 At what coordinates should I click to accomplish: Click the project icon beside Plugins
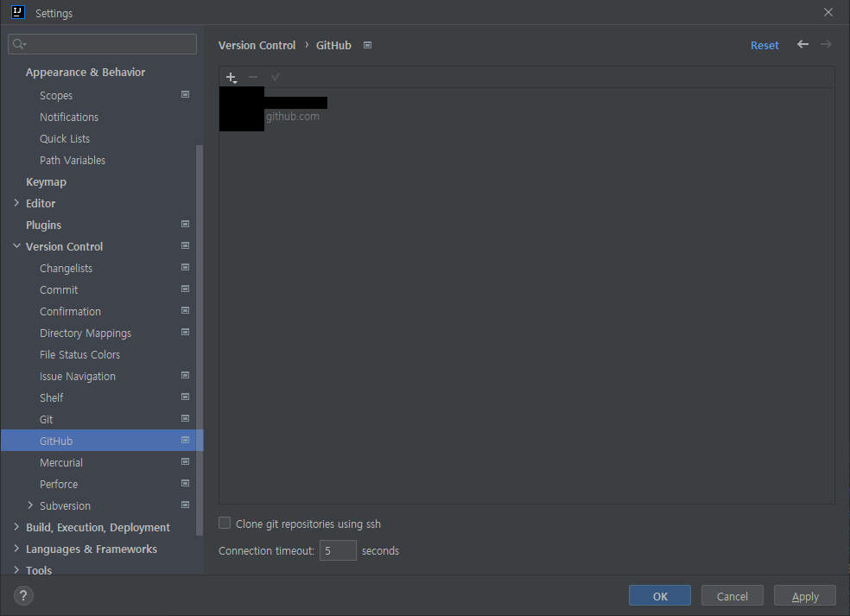(185, 224)
